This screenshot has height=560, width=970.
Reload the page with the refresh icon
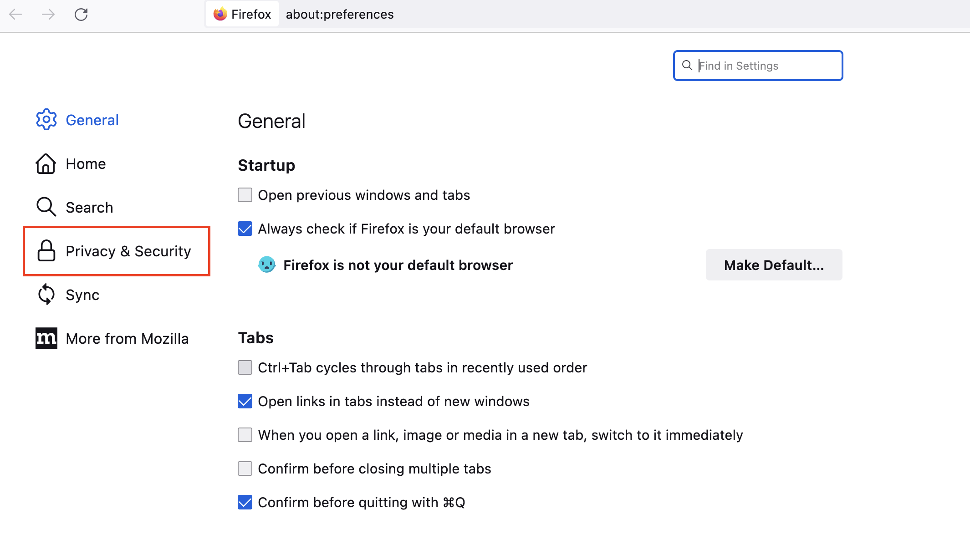click(81, 15)
